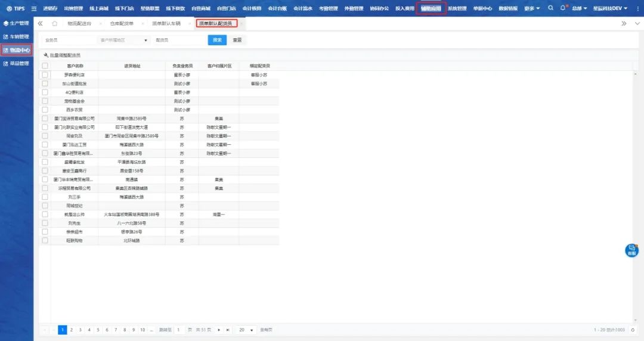Click the 批量调整配送员 button

[x=63, y=55]
